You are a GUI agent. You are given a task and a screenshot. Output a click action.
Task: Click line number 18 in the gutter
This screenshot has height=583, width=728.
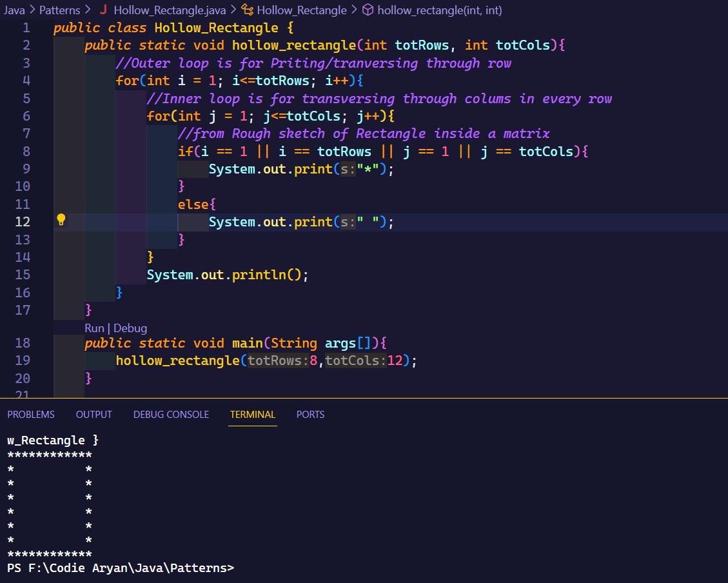click(23, 343)
